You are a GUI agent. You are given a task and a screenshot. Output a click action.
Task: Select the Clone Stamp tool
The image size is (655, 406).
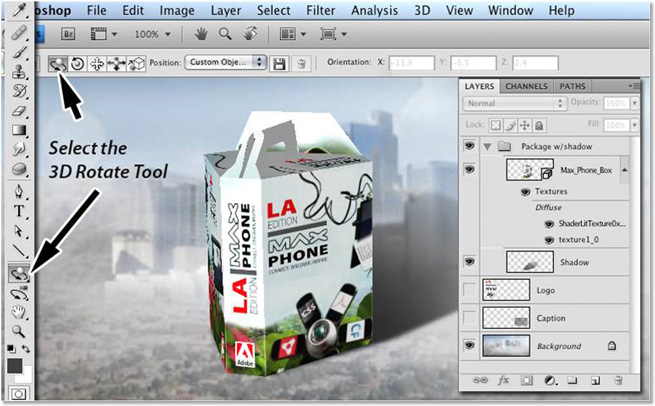[19, 72]
